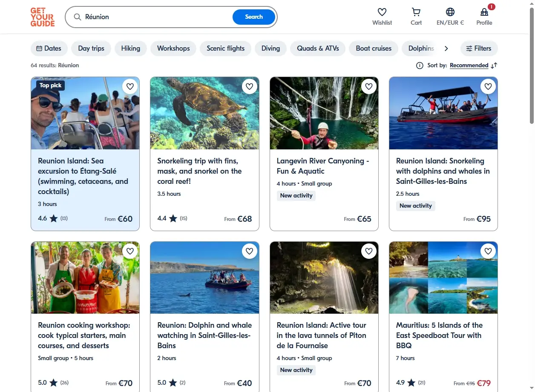
Task: Select the Quads & ATVs category chip
Action: pos(318,48)
